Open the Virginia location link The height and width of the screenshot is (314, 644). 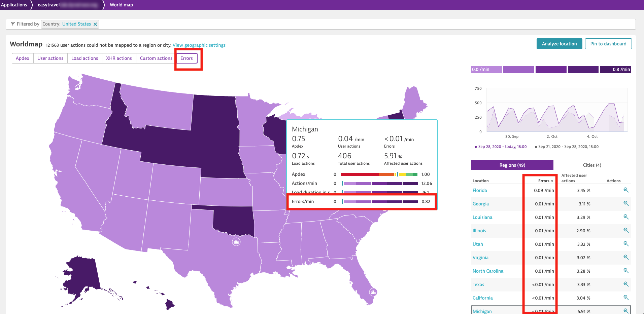click(480, 258)
